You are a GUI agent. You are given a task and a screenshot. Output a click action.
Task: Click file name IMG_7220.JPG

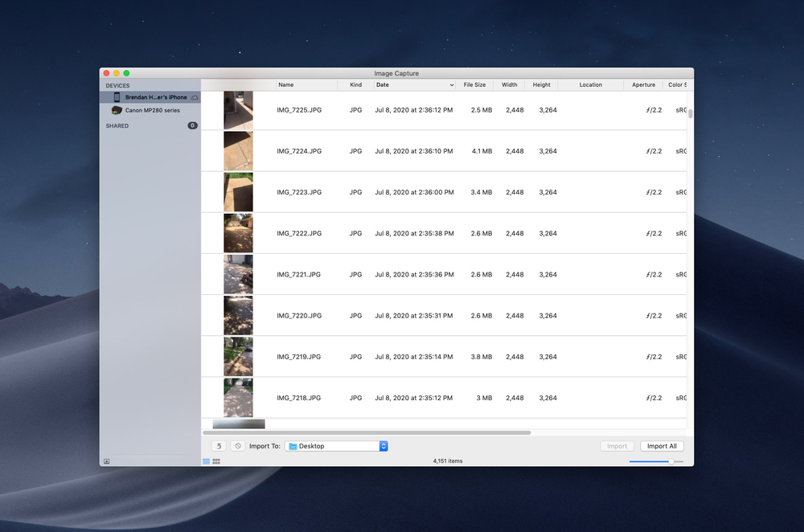point(299,316)
